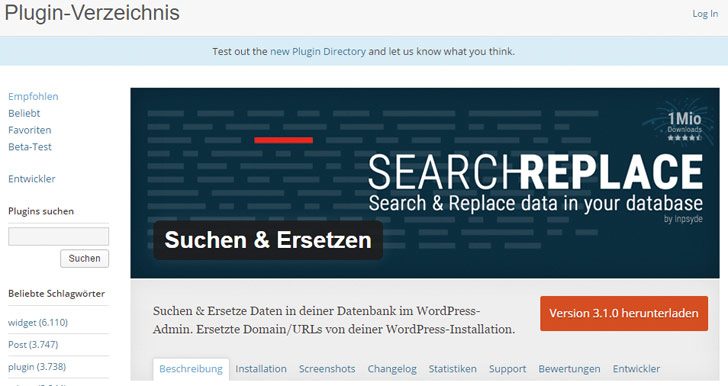Screen dimensions: 728x386
Task: Switch to the Beschreibung tab
Action: point(191,369)
